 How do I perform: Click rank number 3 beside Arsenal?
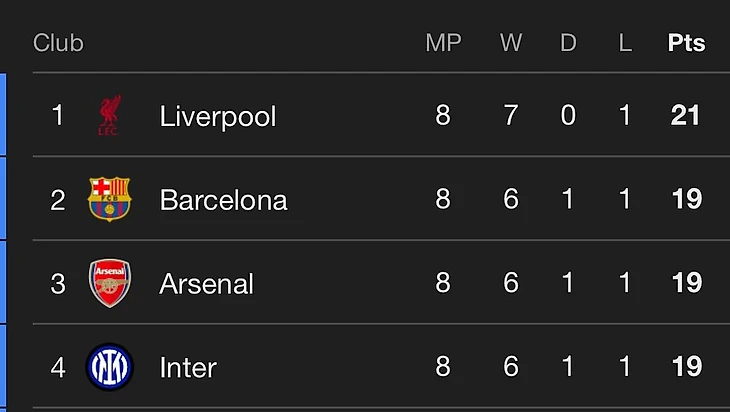pos(57,284)
